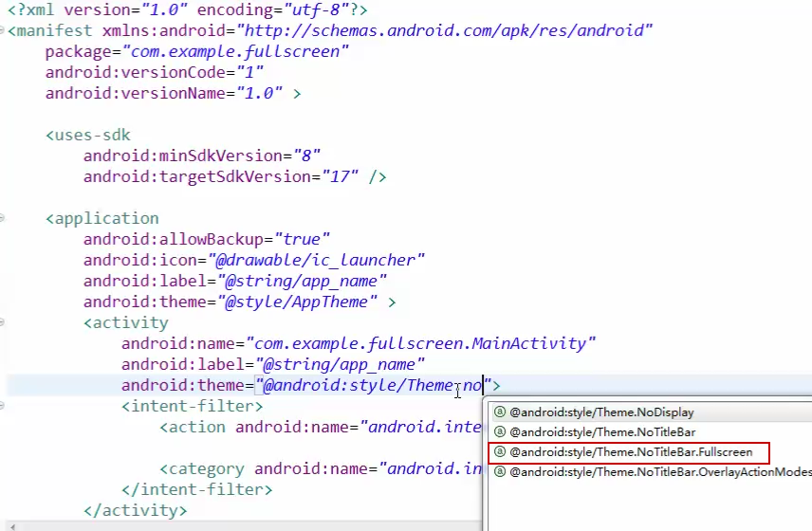Screen dimensions: 812x531
Task: Click the allowBackup value "true"
Action: [x=302, y=239]
